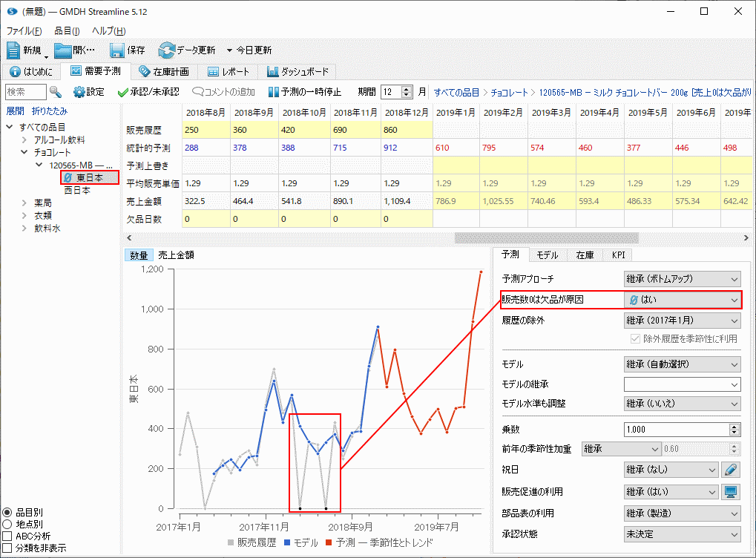Click the 保存 (Save) disk icon
The image size is (756, 558).
(117, 50)
